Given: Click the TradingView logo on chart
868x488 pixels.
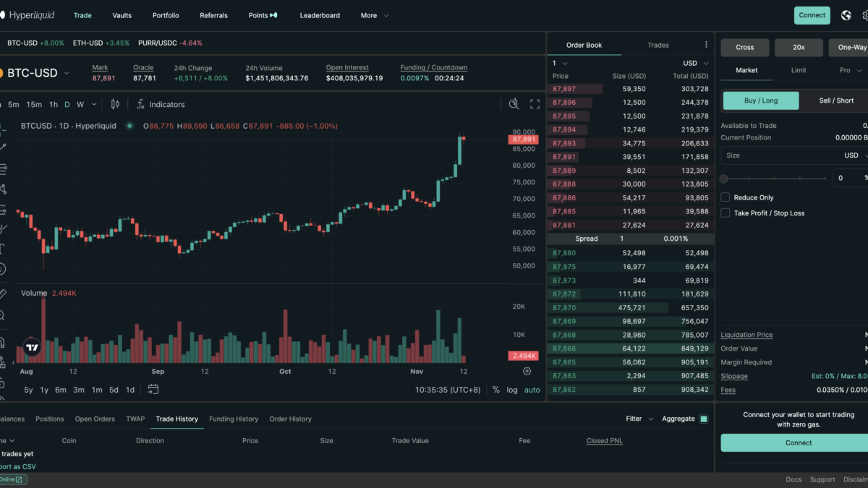Looking at the screenshot, I should pyautogui.click(x=32, y=348).
